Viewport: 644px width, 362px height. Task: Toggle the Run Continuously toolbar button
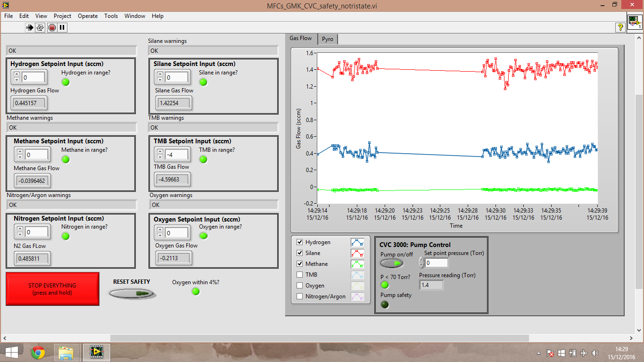pyautogui.click(x=41, y=27)
